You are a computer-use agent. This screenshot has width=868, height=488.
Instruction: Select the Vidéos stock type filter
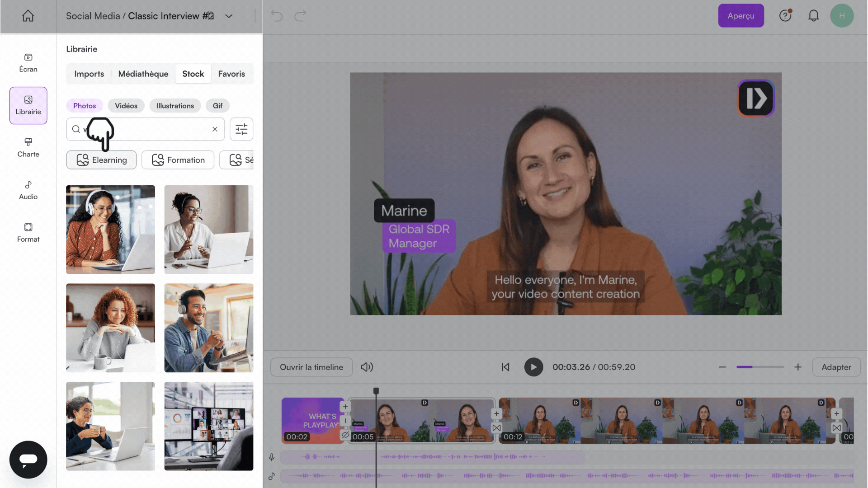pos(126,106)
